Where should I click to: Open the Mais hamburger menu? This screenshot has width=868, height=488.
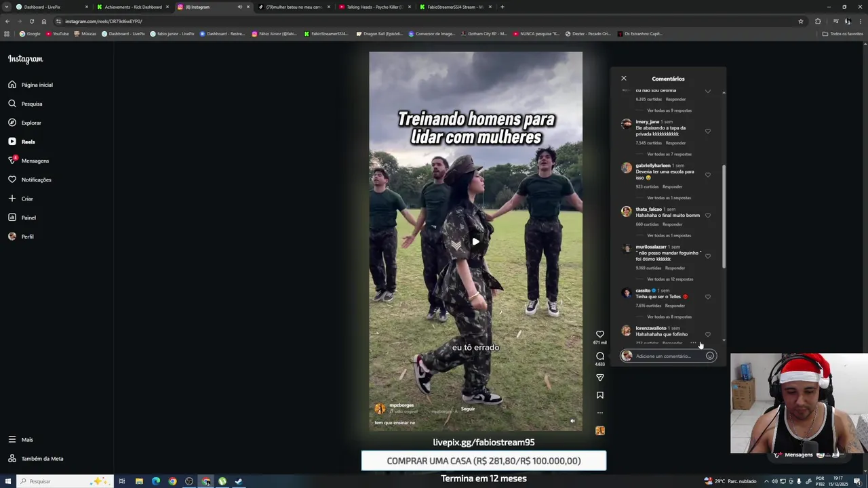click(x=20, y=439)
